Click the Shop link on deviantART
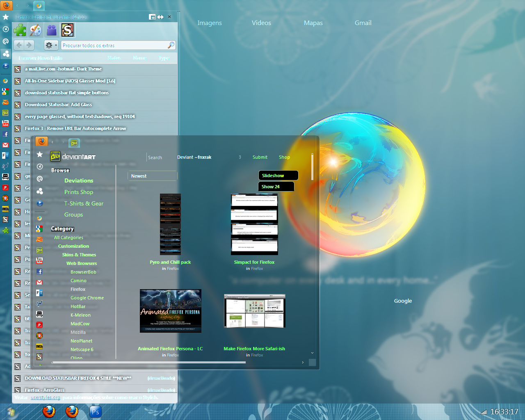 (x=284, y=157)
